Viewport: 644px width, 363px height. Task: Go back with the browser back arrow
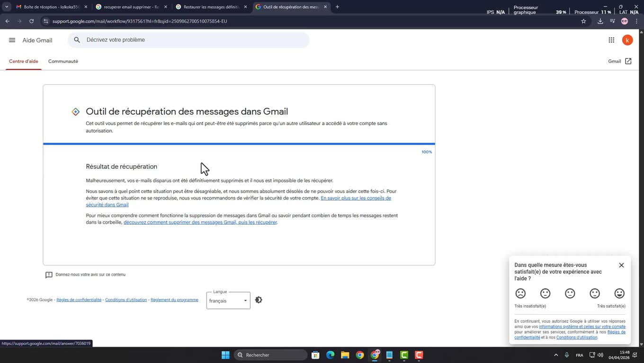7,21
